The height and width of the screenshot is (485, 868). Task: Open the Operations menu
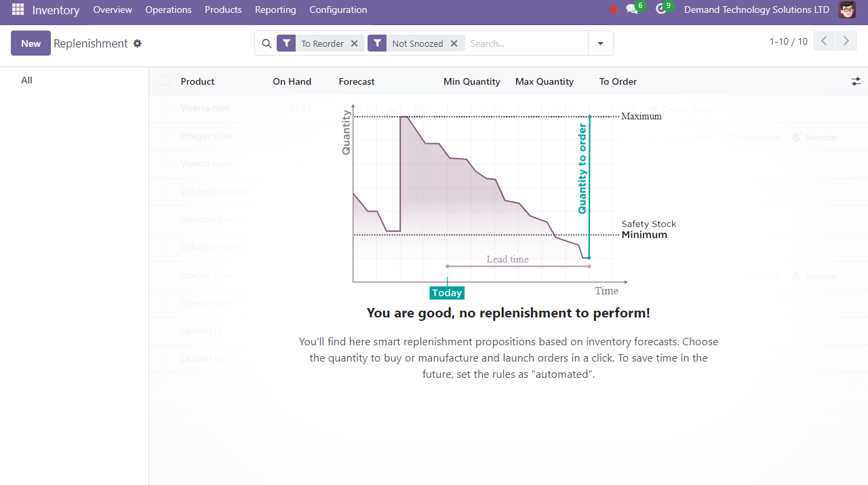168,9
